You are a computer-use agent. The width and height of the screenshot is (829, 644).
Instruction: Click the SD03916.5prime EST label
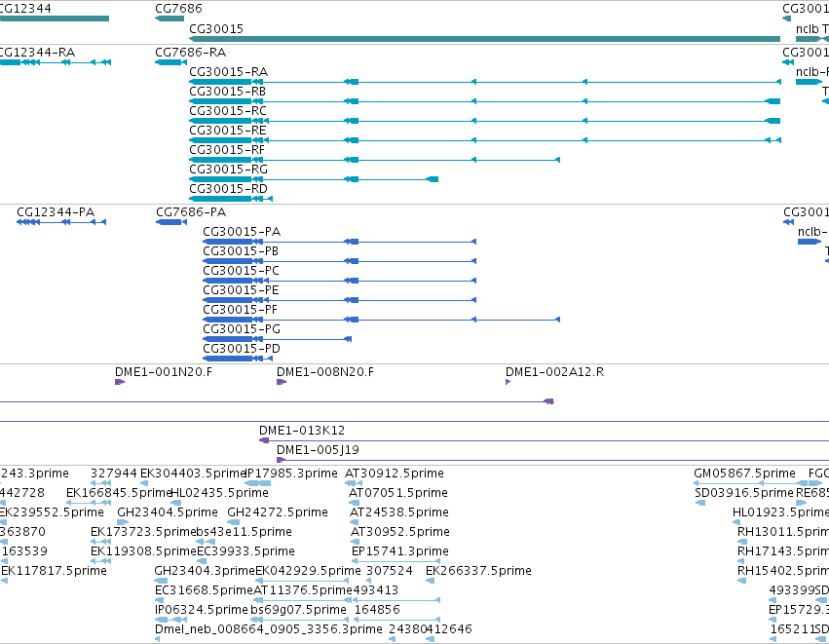tap(744, 493)
